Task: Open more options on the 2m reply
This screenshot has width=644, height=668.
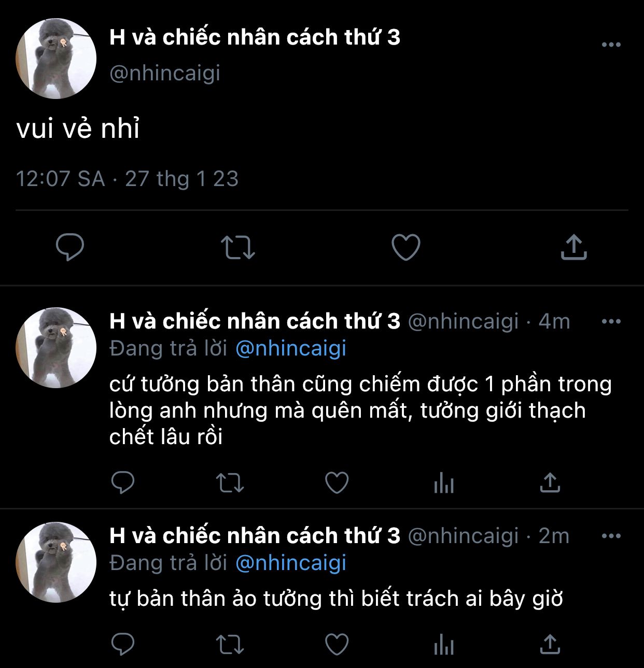Action: click(611, 536)
